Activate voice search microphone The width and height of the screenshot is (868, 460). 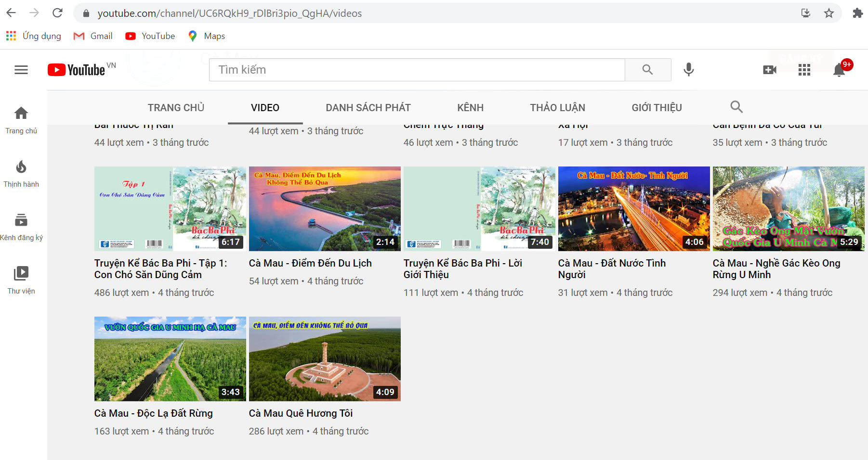click(688, 70)
